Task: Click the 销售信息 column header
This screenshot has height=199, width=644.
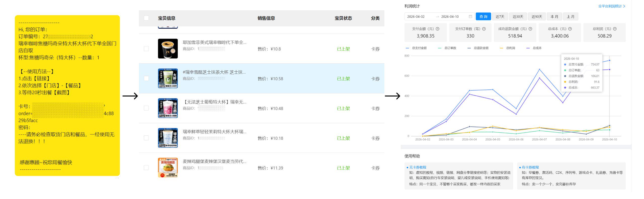Action: (x=266, y=18)
